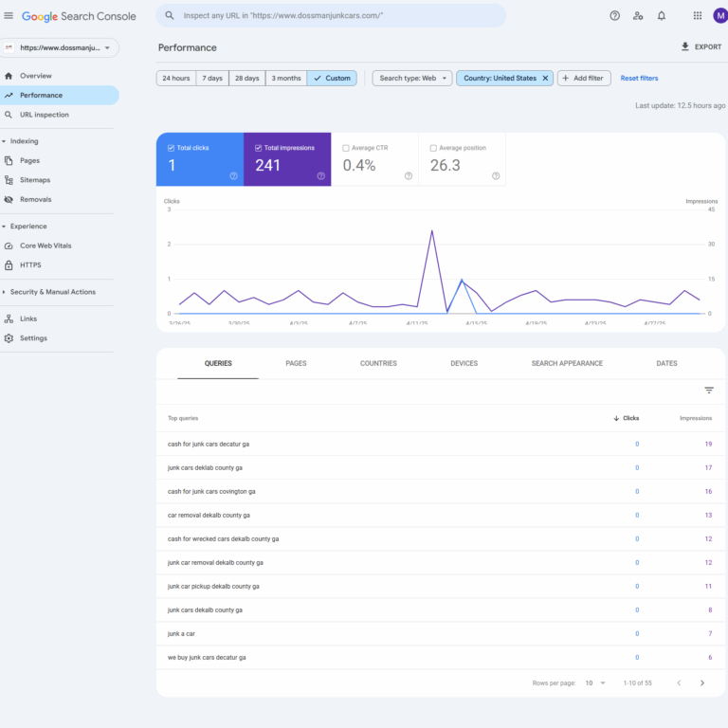This screenshot has width=728, height=728.
Task: Open the property selector dropdown
Action: coord(60,47)
